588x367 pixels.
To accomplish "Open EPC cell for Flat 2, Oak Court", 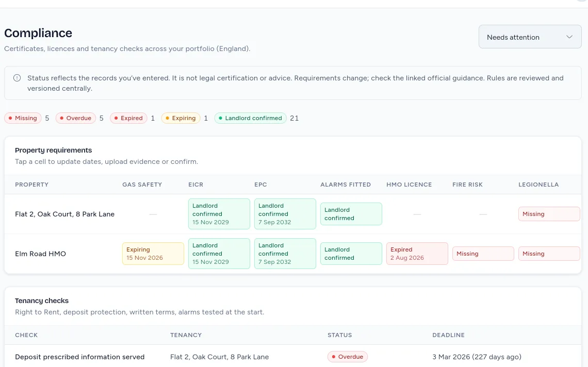I will (x=285, y=214).
